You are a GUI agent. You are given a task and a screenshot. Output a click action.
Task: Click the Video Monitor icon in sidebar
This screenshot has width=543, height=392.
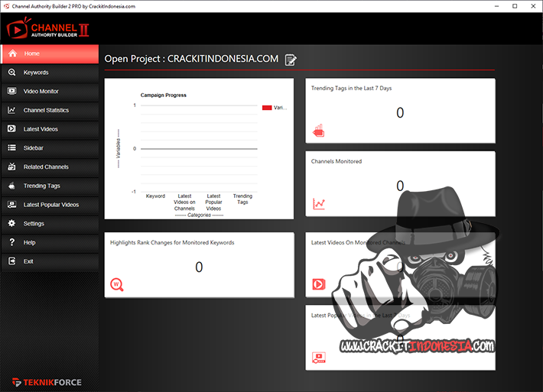coord(11,92)
